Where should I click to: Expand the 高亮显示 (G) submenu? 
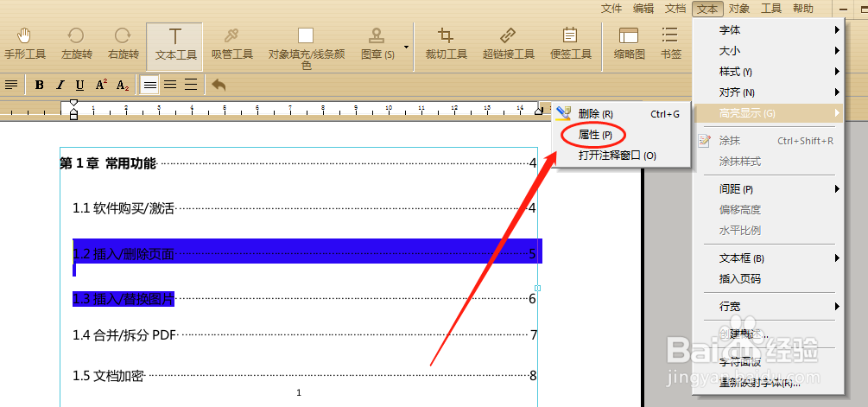[x=768, y=113]
